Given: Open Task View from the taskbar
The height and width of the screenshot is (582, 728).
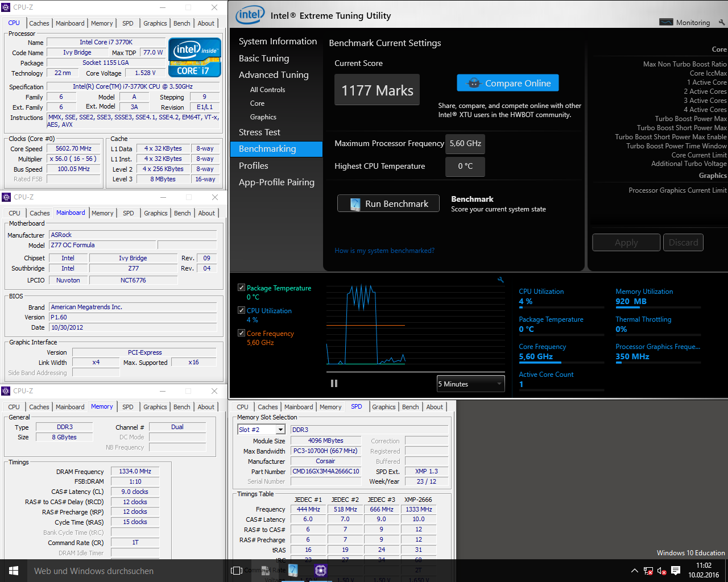Looking at the screenshot, I should pos(237,571).
